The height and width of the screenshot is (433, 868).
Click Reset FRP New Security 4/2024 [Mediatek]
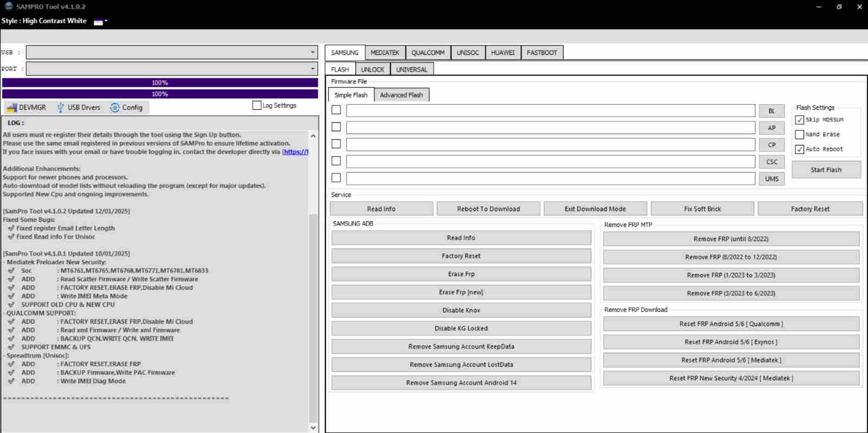731,378
